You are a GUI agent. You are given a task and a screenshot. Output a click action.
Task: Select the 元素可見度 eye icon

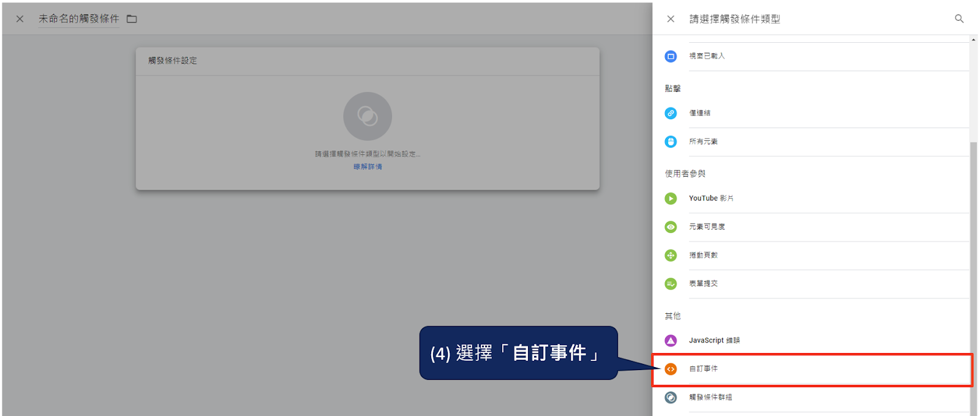(x=671, y=227)
